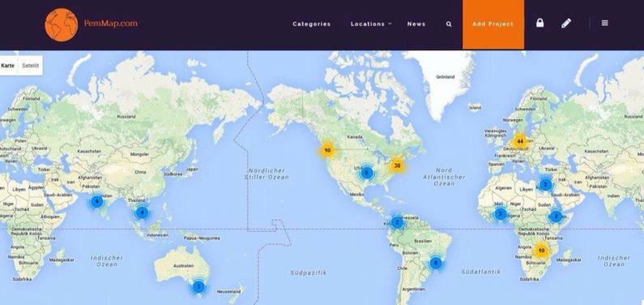Click the FemMap orange globe logo
The image size is (644, 305).
tap(62, 24)
